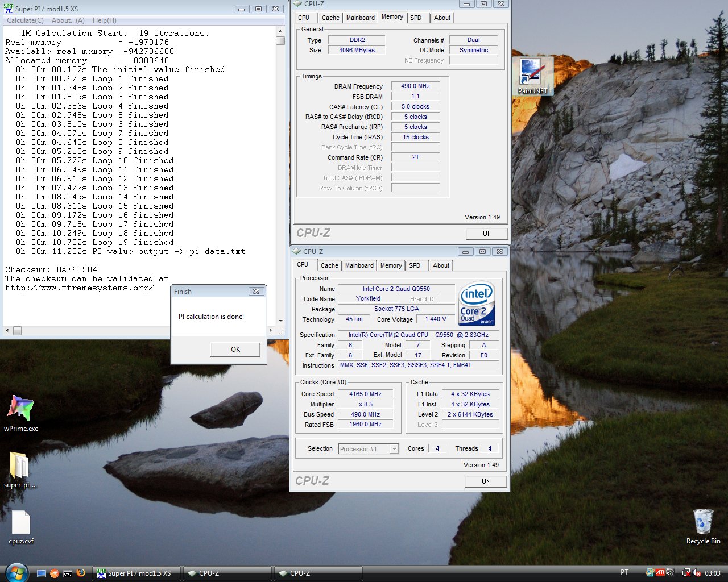
Task: Switch to Mainboard tab in lower CPU-Z
Action: pyautogui.click(x=359, y=265)
